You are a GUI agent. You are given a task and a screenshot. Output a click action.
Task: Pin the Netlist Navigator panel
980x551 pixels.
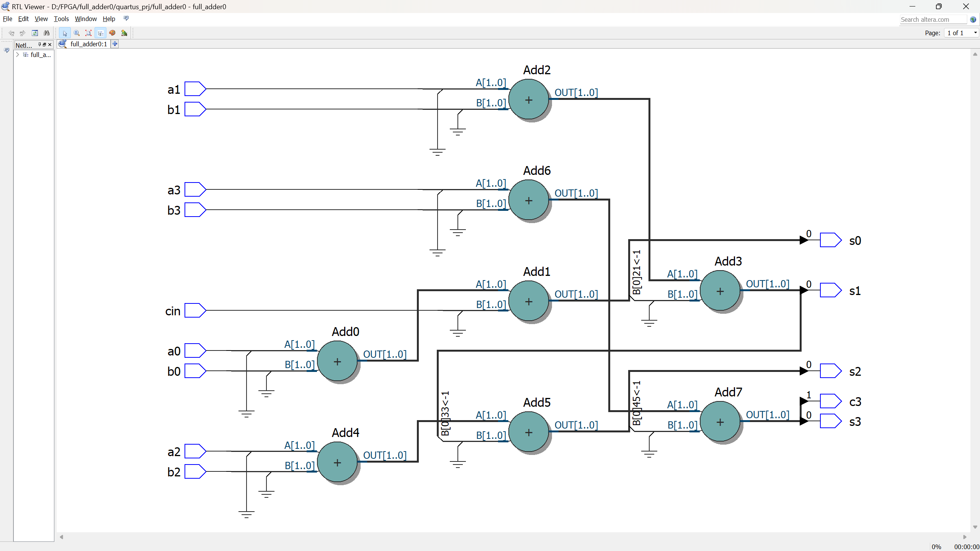tap(39, 44)
